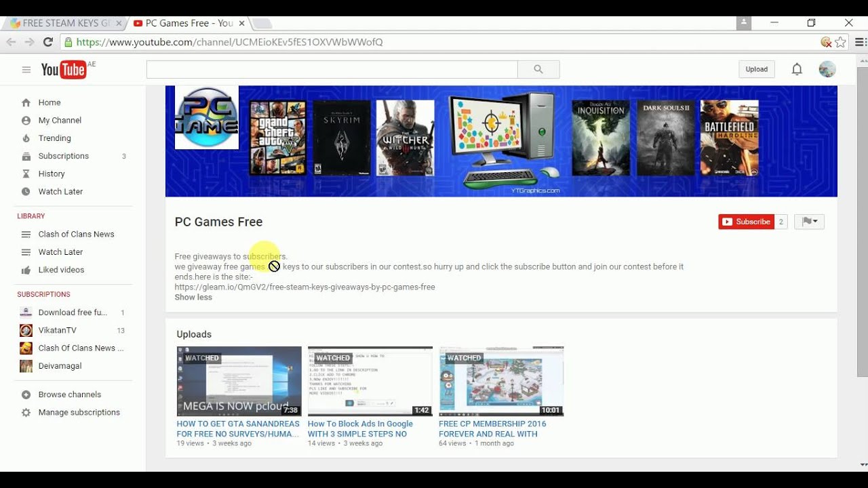Click the page vertical scrollbar
This screenshot has height=488, width=868.
point(863,222)
